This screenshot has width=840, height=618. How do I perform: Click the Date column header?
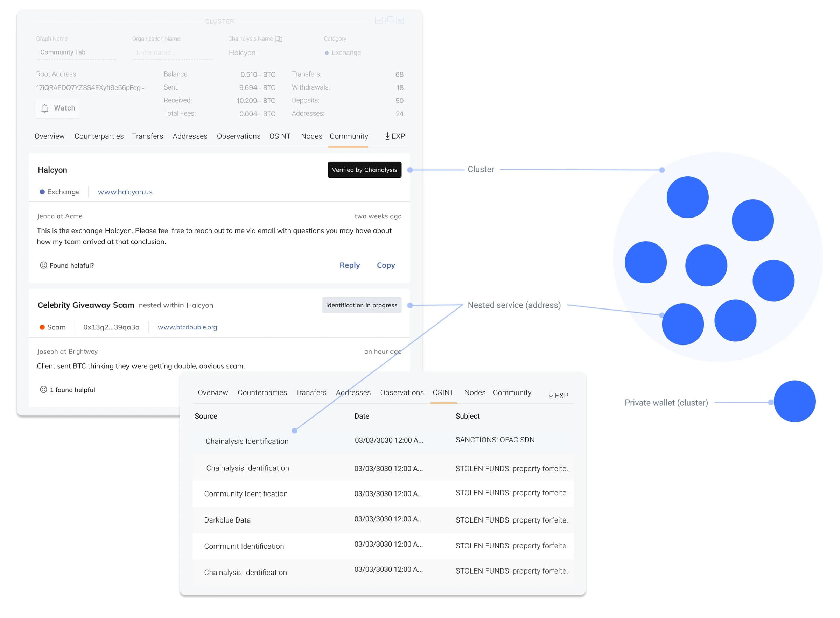(x=362, y=416)
